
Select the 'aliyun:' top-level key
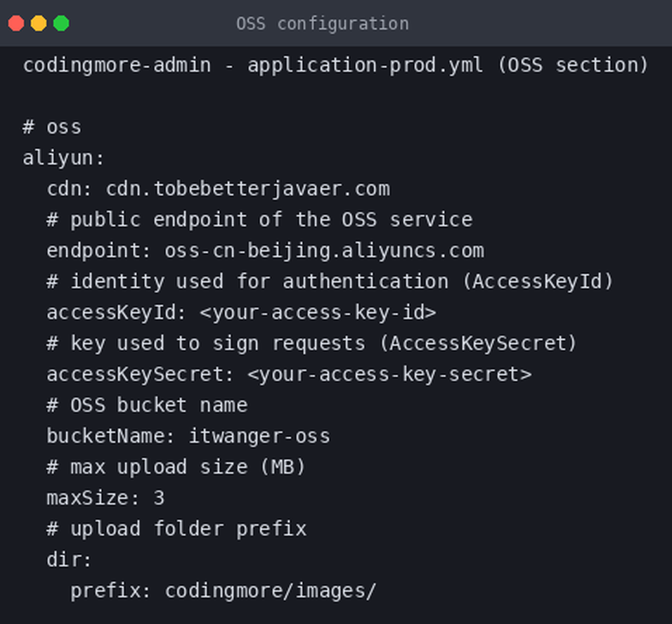(x=63, y=158)
